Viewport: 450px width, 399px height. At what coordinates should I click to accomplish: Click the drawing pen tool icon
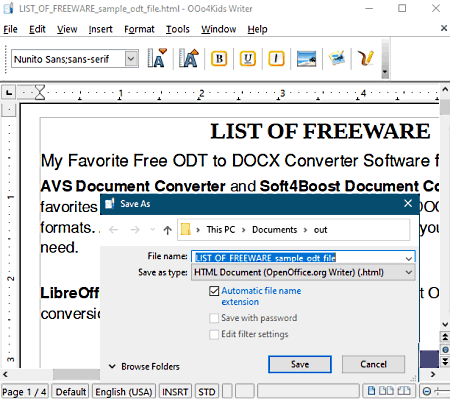pos(365,58)
